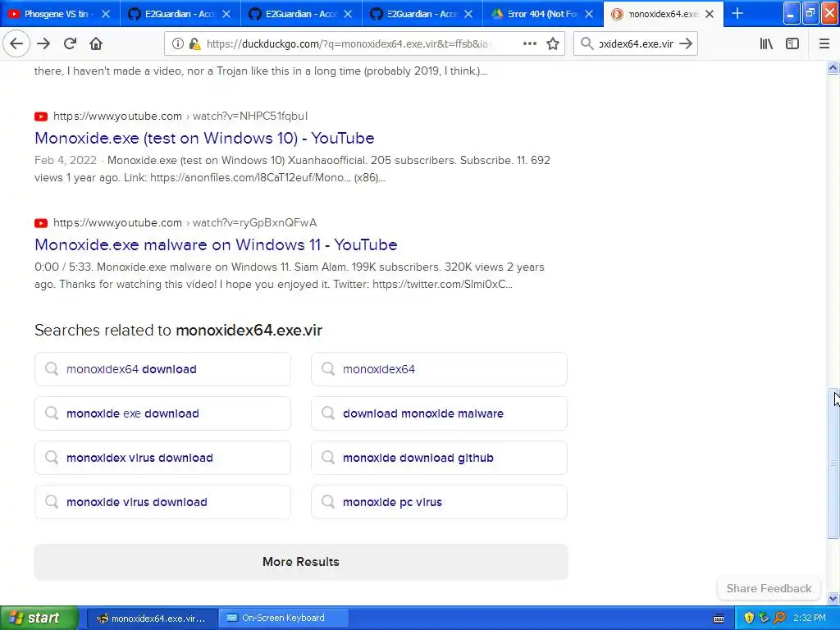Open the Firefox home page
The image size is (840, 630).
(x=96, y=43)
